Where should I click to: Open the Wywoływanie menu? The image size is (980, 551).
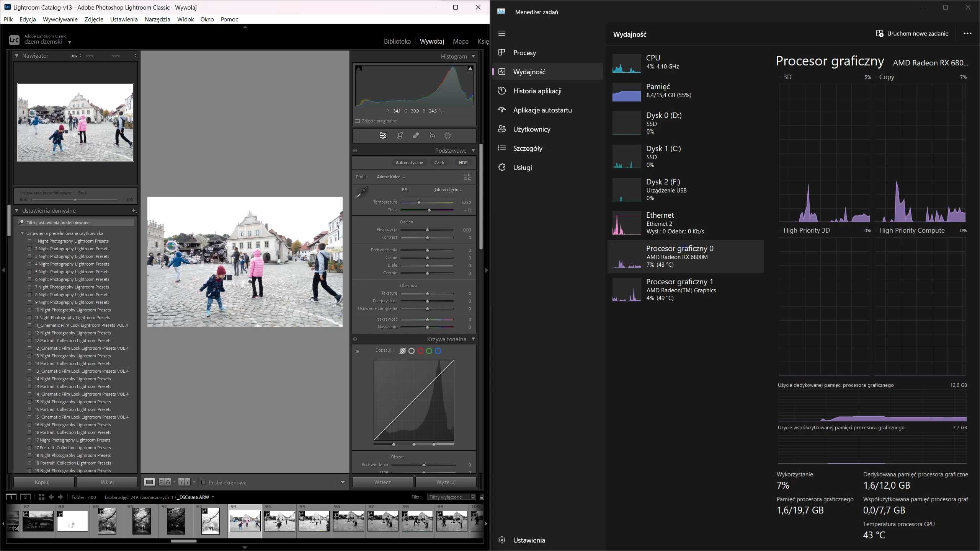point(60,19)
